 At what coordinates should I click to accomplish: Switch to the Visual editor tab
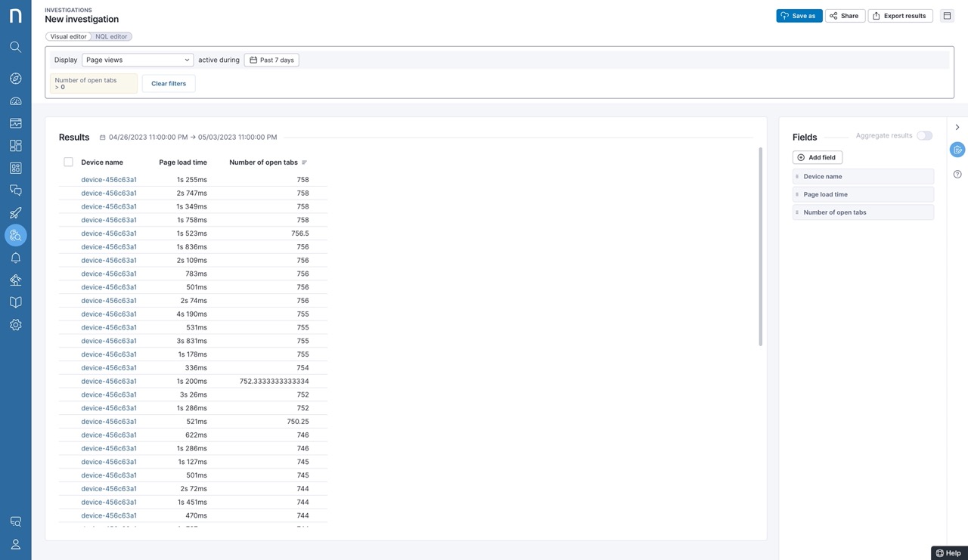point(68,36)
